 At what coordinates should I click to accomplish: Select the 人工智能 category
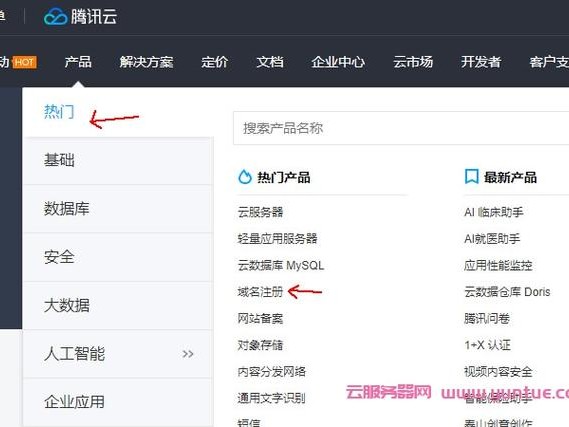click(118, 354)
